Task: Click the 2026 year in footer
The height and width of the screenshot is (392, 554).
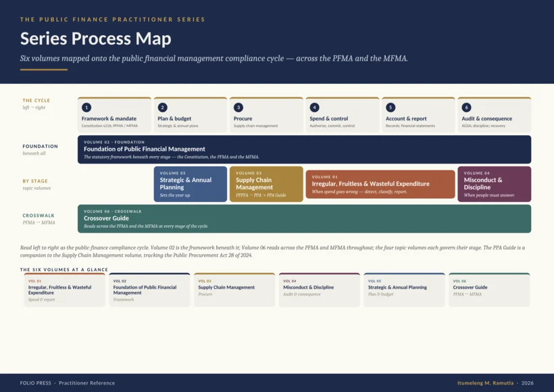Action: tap(528, 383)
